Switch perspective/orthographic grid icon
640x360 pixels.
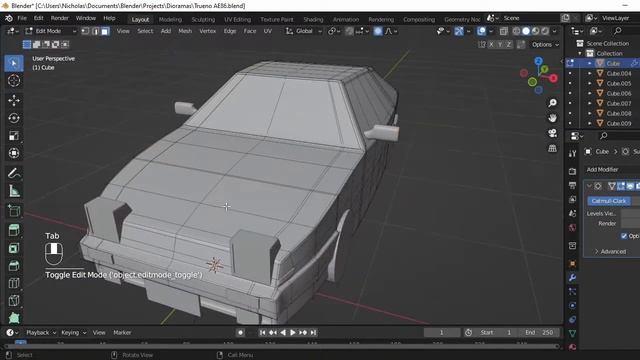pyautogui.click(x=552, y=148)
